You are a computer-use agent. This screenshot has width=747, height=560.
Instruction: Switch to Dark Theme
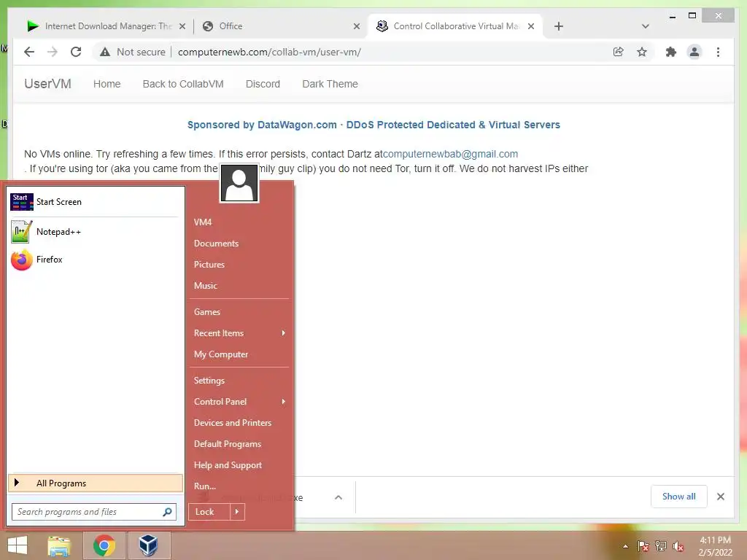tap(330, 84)
